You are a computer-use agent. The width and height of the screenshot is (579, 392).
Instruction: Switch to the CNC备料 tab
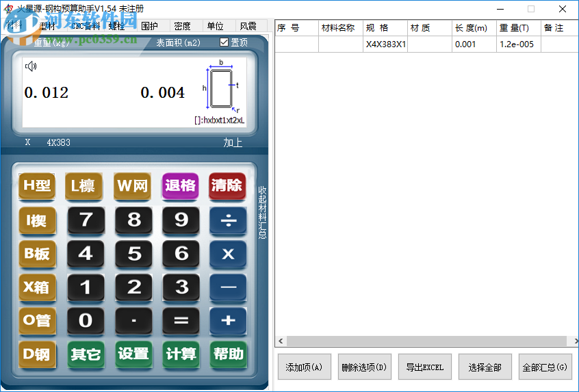(x=86, y=26)
